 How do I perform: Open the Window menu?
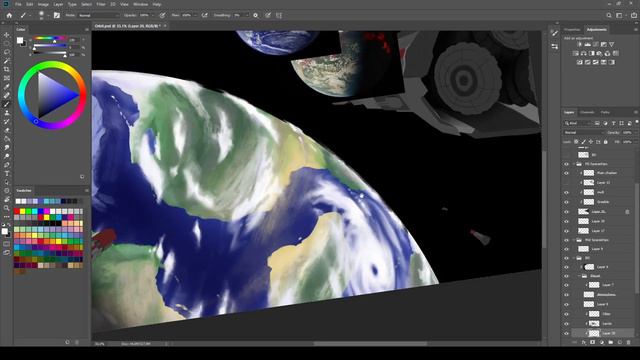pos(140,4)
